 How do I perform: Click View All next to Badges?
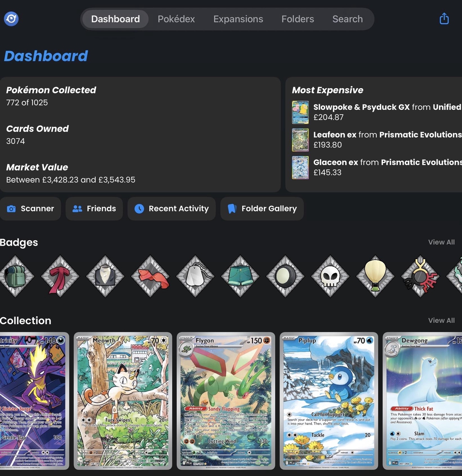coord(441,242)
